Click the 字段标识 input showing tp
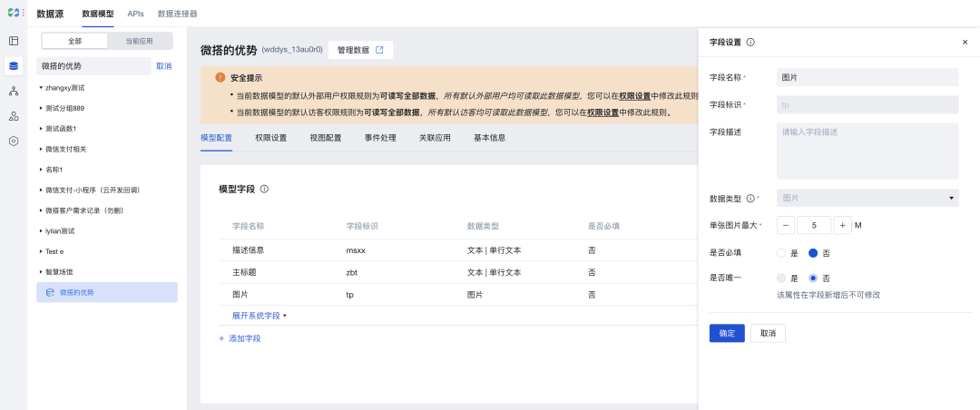 tap(867, 104)
